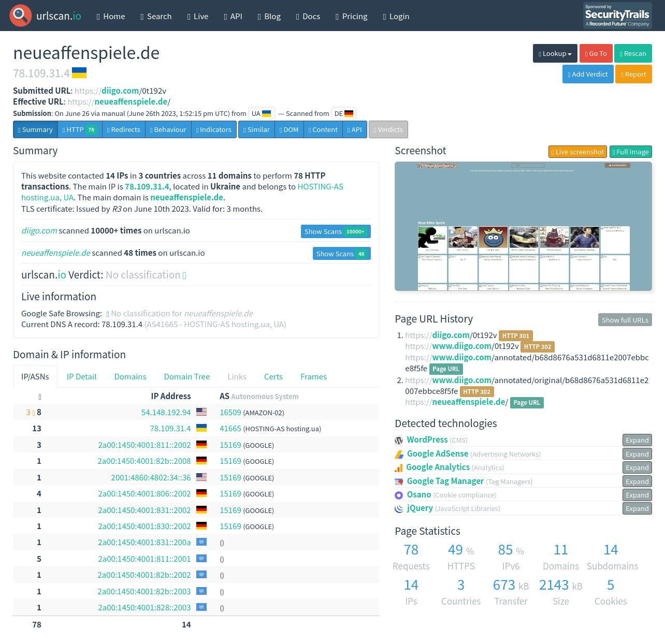The image size is (665, 644).
Task: Open the Home navbar item
Action: click(110, 16)
